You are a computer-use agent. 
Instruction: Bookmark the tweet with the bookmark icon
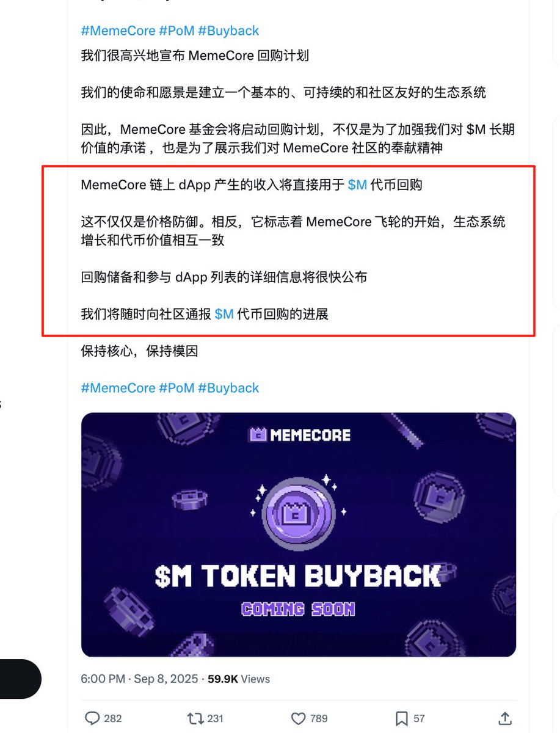tap(401, 718)
